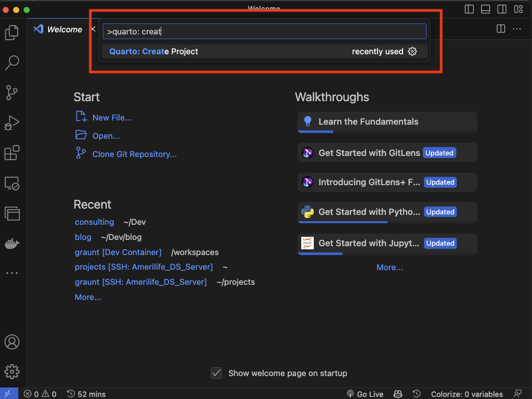Open the Explorer view in activity bar
The image size is (532, 399).
click(x=11, y=32)
